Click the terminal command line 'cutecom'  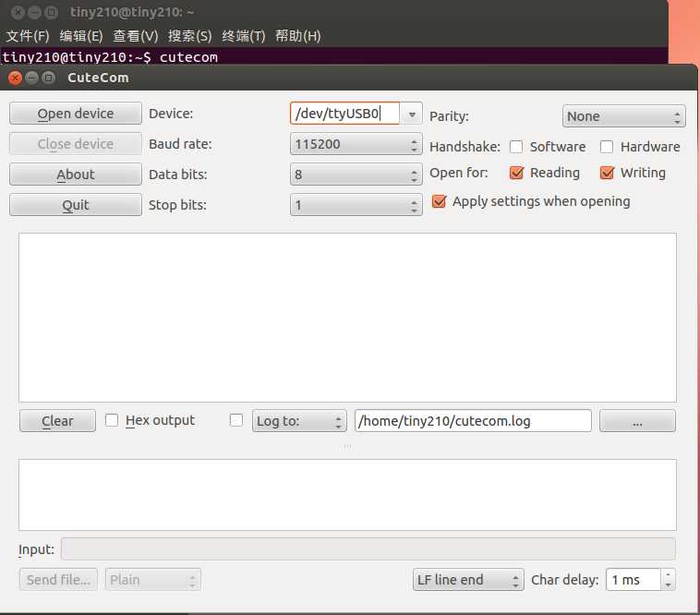pyautogui.click(x=188, y=57)
